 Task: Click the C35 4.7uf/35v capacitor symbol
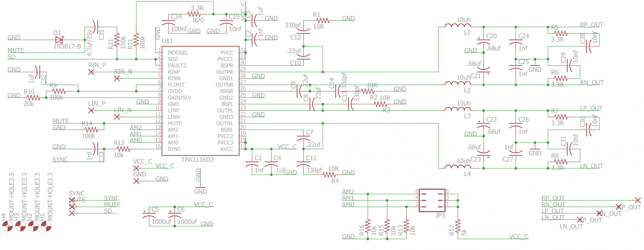coord(95,27)
